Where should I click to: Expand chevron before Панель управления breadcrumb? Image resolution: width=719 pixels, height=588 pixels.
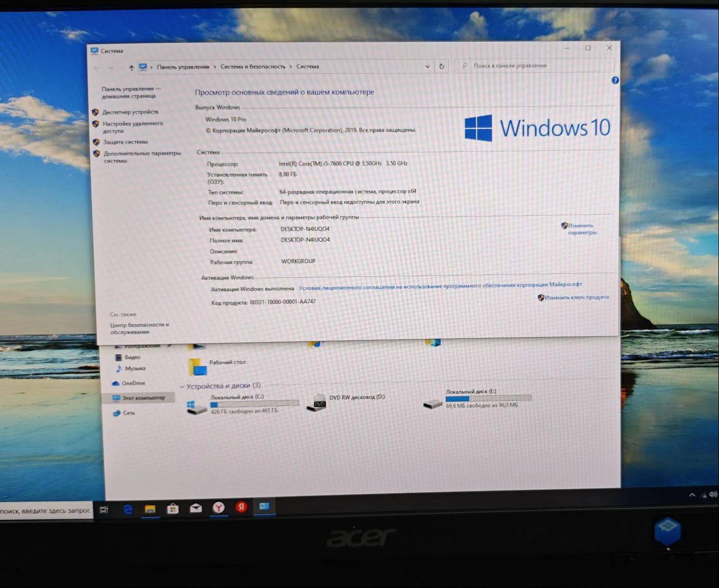(x=151, y=67)
